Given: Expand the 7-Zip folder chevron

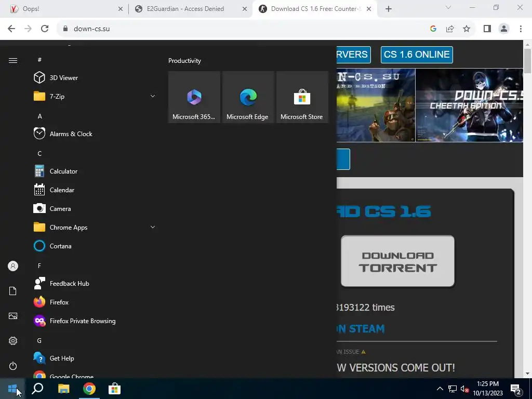Looking at the screenshot, I should coord(153,96).
